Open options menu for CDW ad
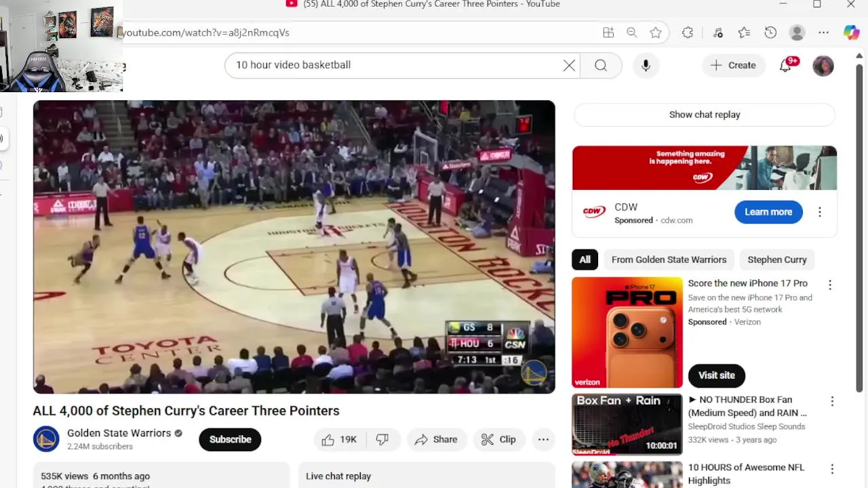 (819, 212)
